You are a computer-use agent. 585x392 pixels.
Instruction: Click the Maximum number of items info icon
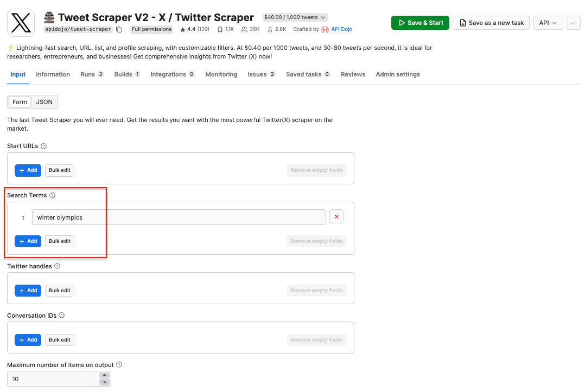click(x=118, y=364)
